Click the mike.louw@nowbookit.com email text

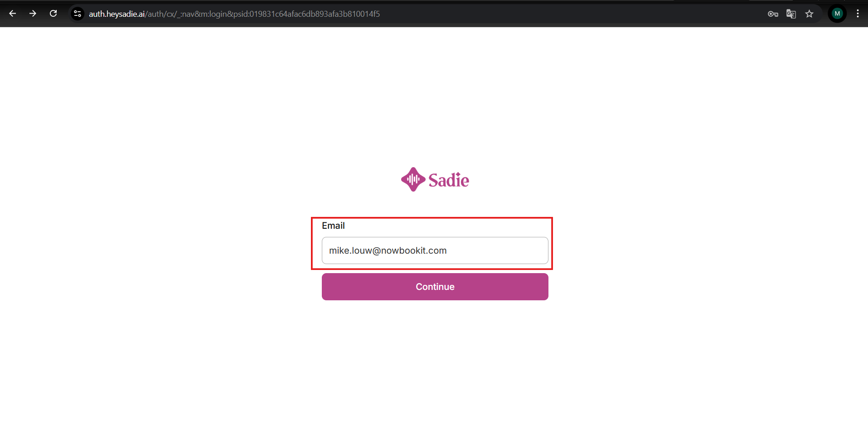(x=388, y=250)
